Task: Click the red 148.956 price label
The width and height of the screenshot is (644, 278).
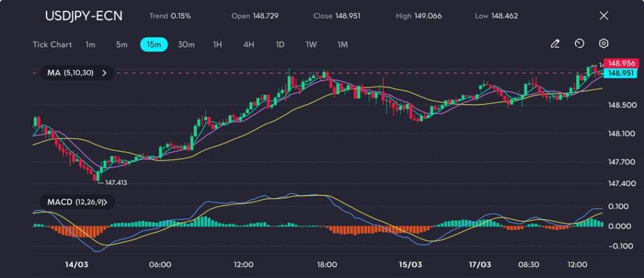Action: click(x=620, y=64)
